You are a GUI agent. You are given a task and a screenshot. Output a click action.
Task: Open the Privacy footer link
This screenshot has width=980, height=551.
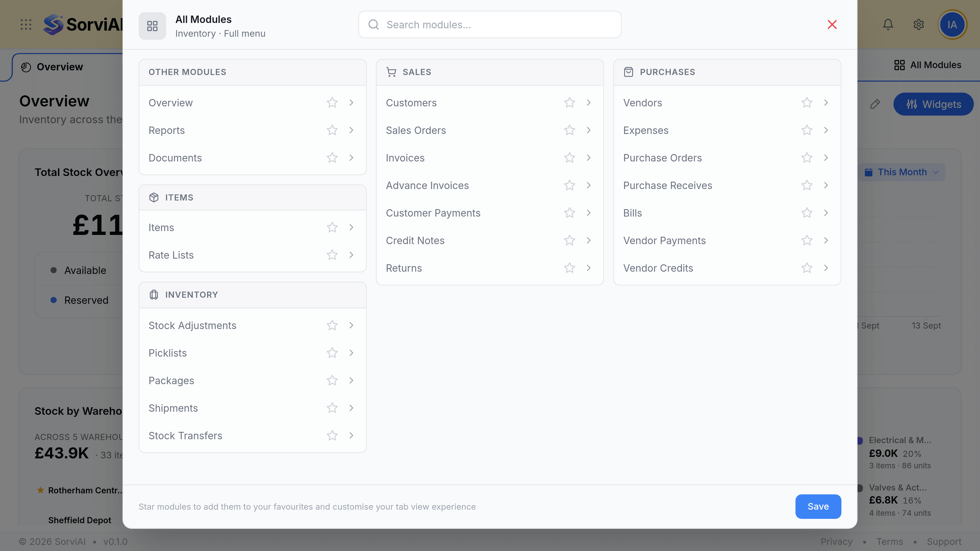pos(836,542)
